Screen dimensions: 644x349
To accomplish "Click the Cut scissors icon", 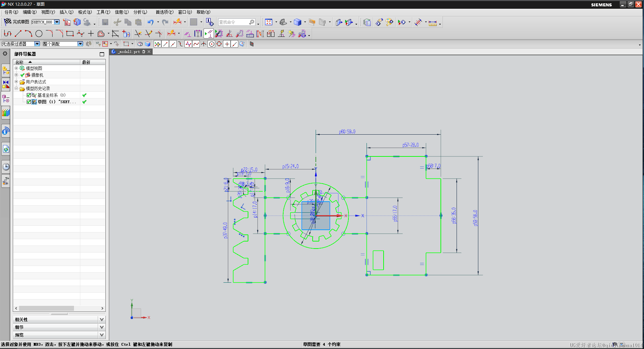I will click(x=117, y=22).
